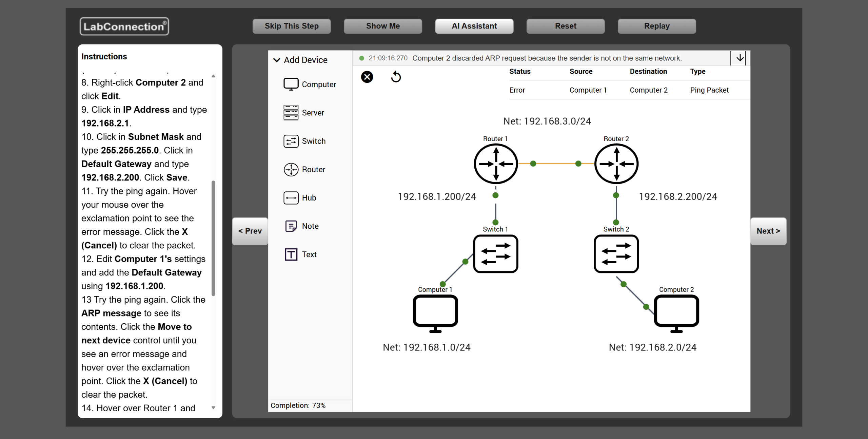Add a Note from device palette

(x=301, y=226)
